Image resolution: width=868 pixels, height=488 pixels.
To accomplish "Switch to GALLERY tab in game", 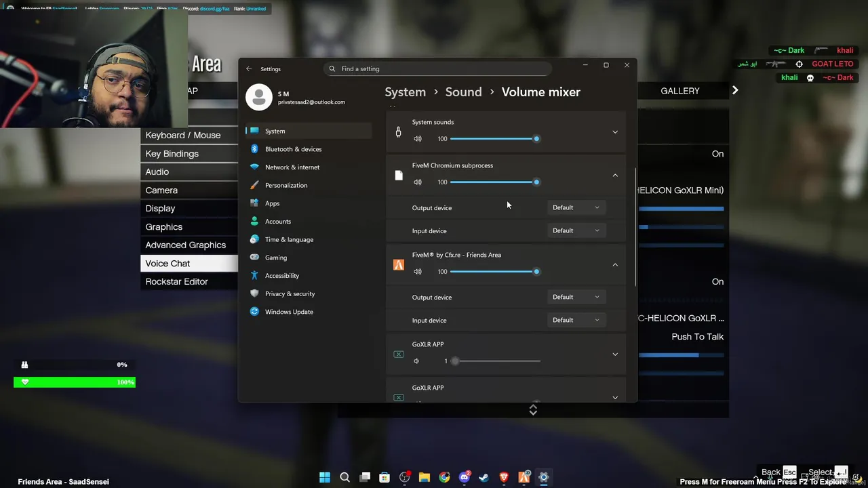I will pos(680,91).
